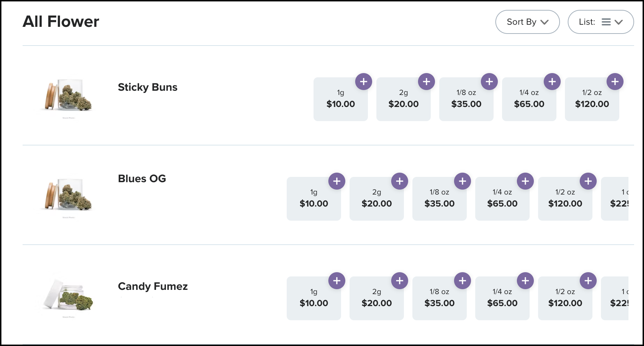Click the All Flower heading

point(61,21)
